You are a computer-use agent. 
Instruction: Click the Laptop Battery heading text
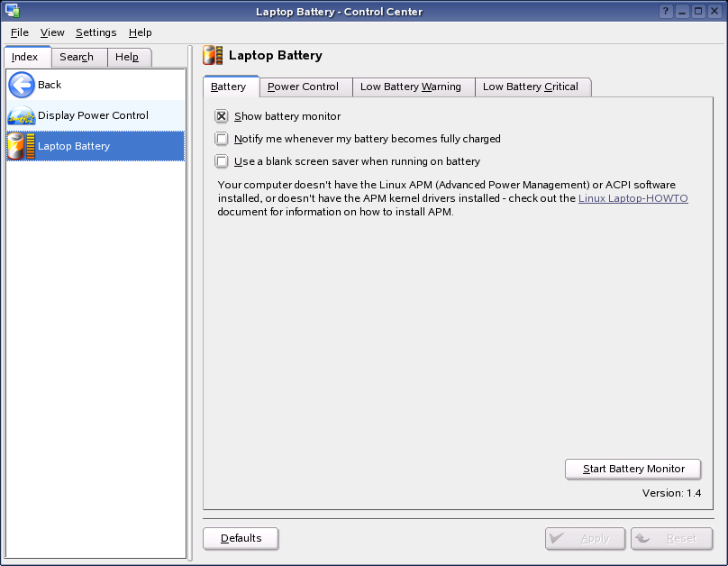tap(276, 55)
